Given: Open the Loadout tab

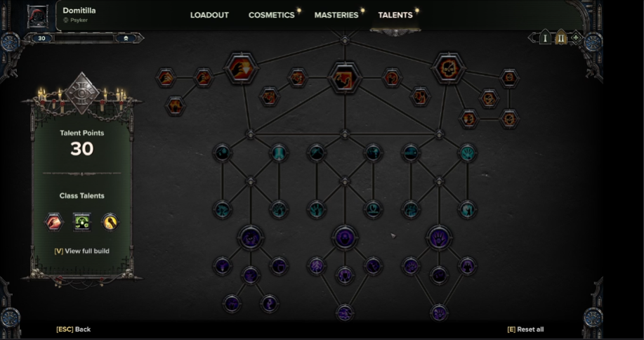Looking at the screenshot, I should click(x=209, y=15).
